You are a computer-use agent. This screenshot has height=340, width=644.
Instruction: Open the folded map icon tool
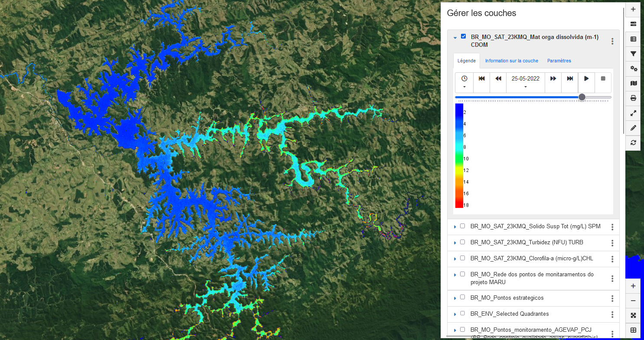[x=633, y=83]
